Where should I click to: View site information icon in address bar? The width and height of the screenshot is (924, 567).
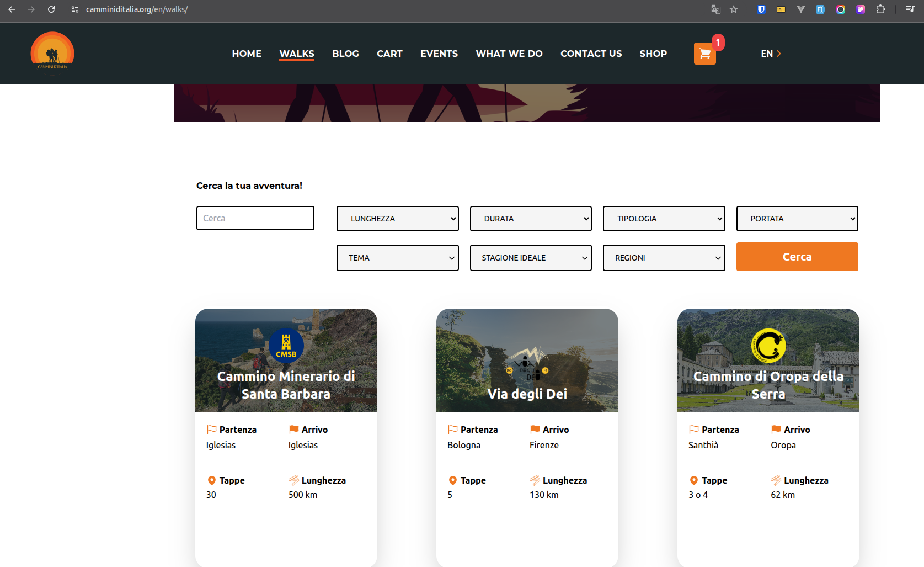(x=75, y=9)
